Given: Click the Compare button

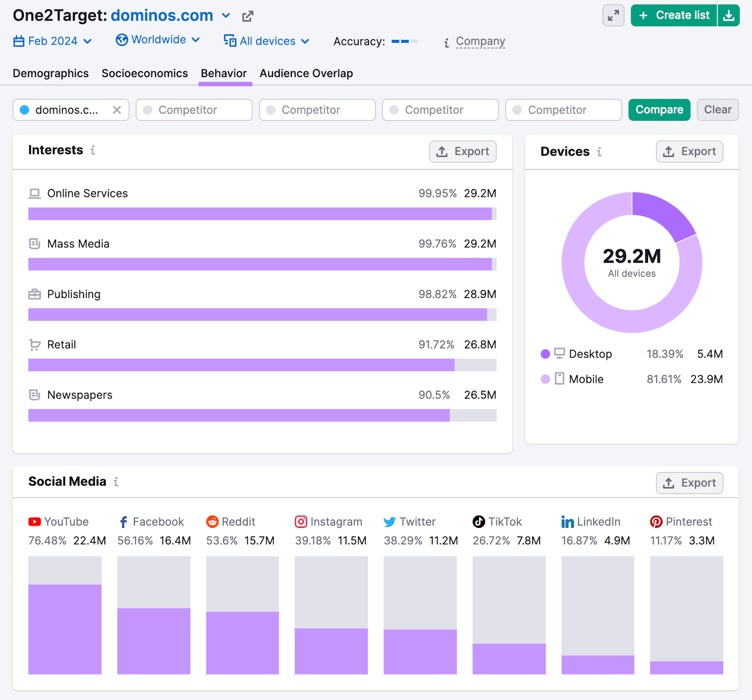Looking at the screenshot, I should point(659,110).
